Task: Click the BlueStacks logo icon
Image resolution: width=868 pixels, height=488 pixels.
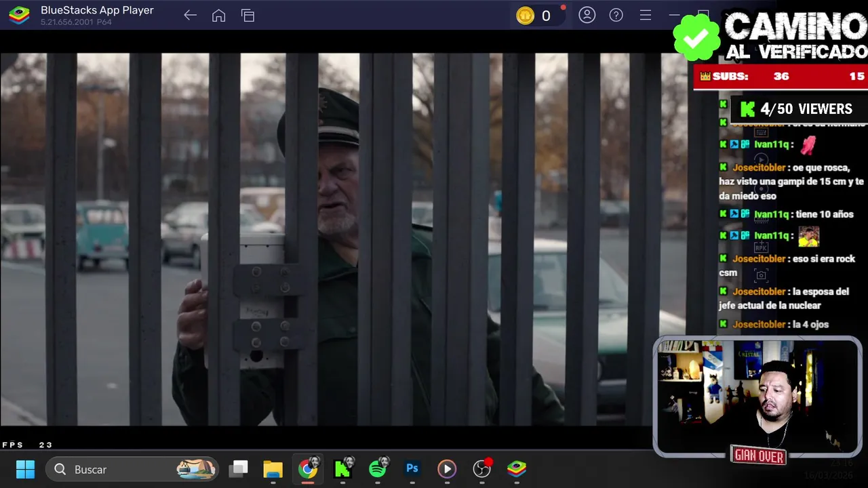Action: pos(19,15)
